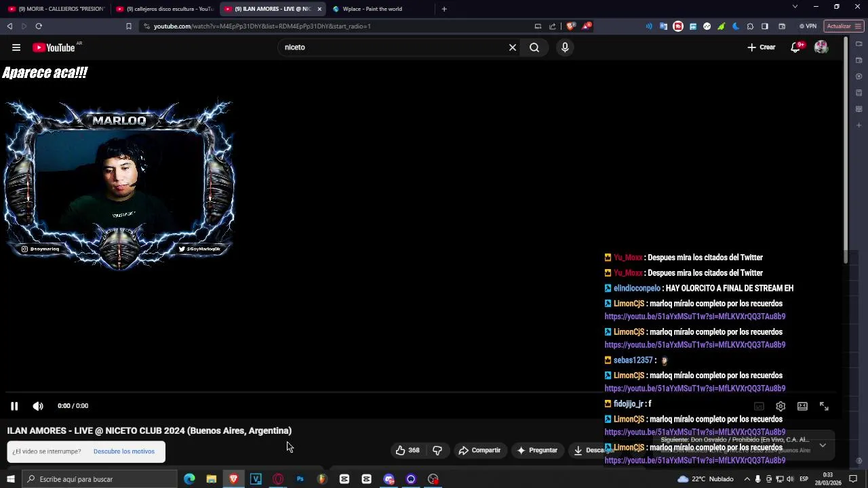Mute the video via the speaker icon
This screenshot has width=868, height=488.
[x=38, y=406]
